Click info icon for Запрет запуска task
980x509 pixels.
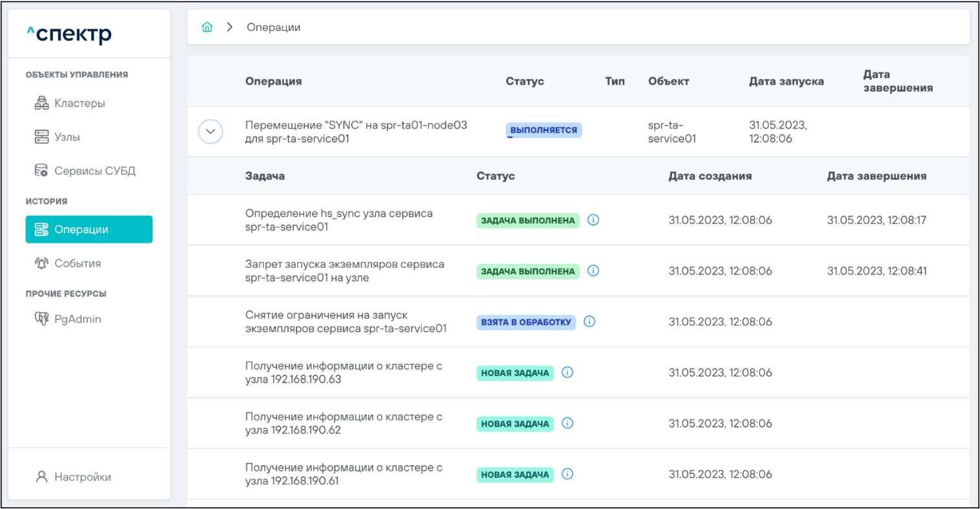tap(593, 271)
